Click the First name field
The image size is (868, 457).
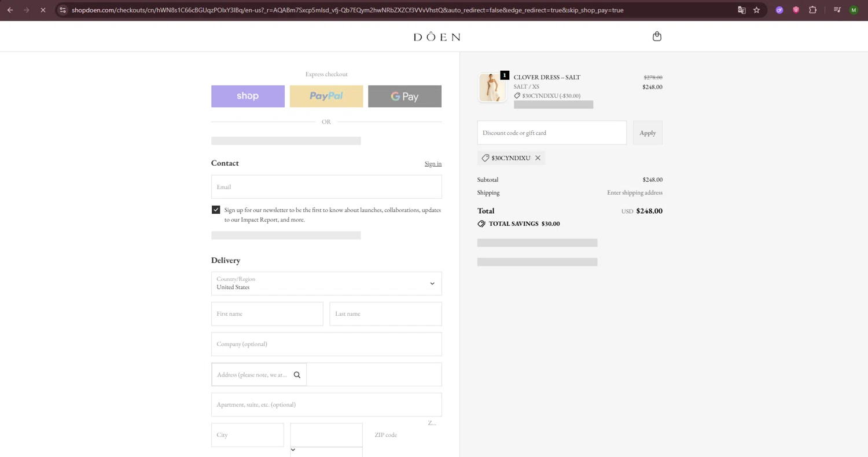pos(267,313)
